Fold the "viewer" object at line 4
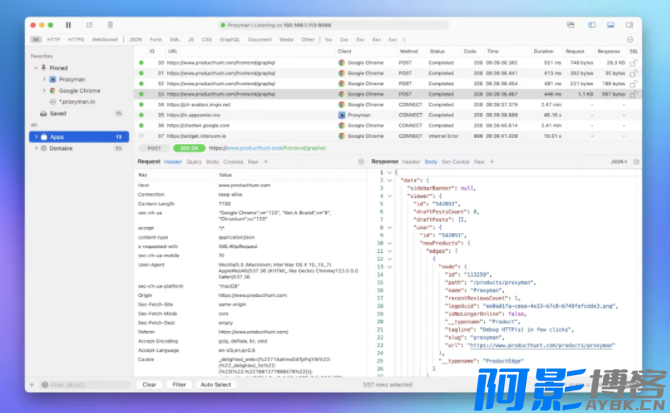The height and width of the screenshot is (413, 670). [x=390, y=196]
